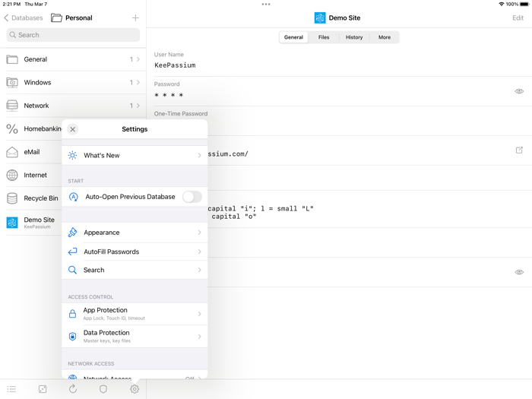Screen dimensions: 532x399
Task: Click the settings gear icon
Action: 135,389
